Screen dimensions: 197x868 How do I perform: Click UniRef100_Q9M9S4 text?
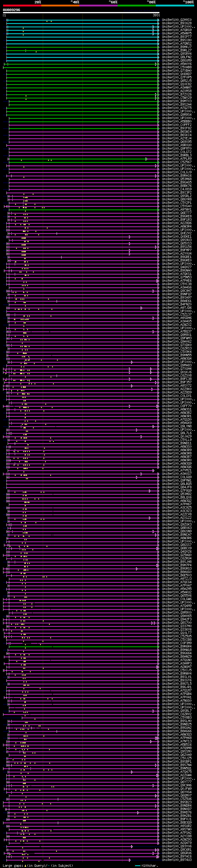(x=177, y=115)
